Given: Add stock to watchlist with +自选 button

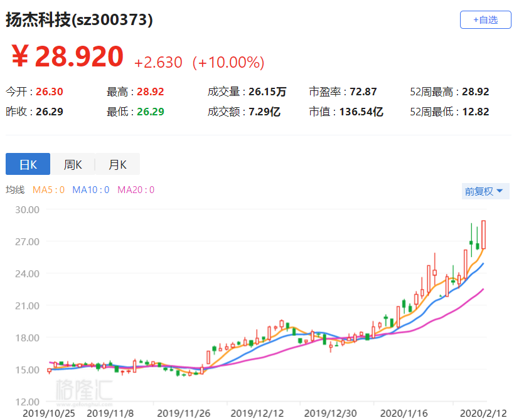Looking at the screenshot, I should [x=485, y=19].
